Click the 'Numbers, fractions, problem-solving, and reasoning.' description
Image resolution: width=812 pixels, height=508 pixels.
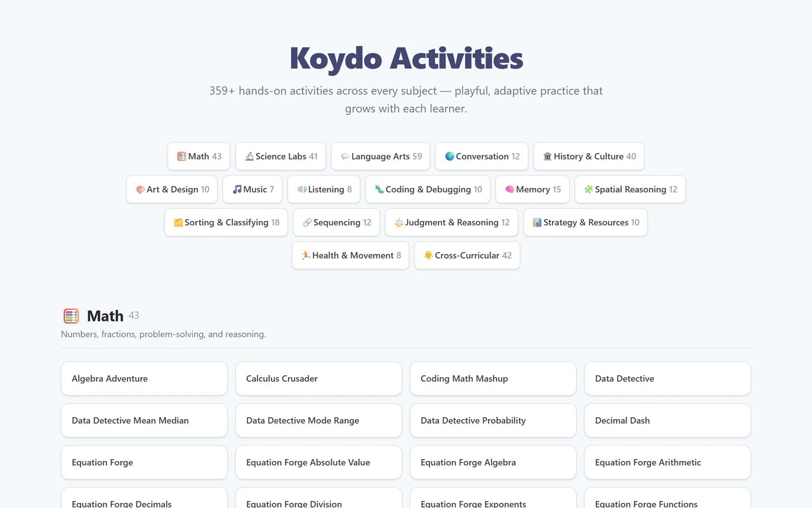point(164,334)
